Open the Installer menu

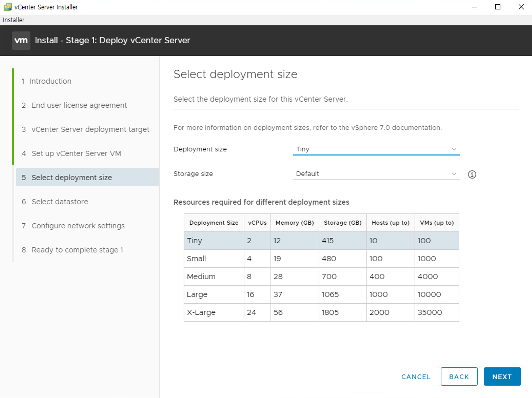click(x=13, y=20)
